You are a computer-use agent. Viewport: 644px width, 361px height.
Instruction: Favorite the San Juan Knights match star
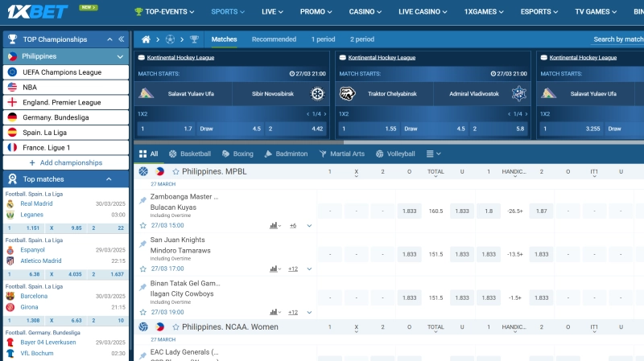[x=143, y=269]
